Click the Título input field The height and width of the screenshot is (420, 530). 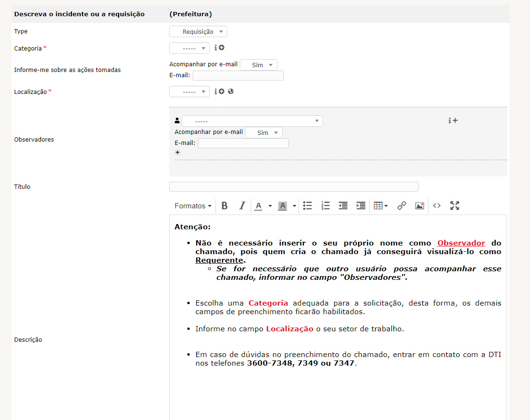(x=294, y=187)
